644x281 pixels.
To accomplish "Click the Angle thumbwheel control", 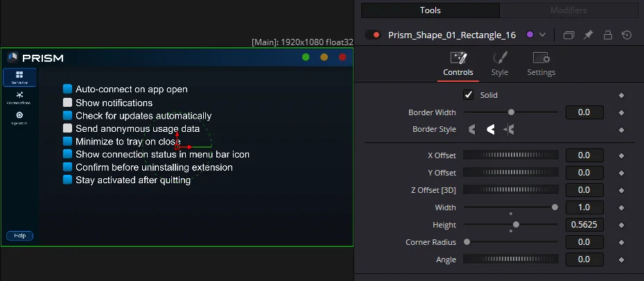I will coord(511,259).
